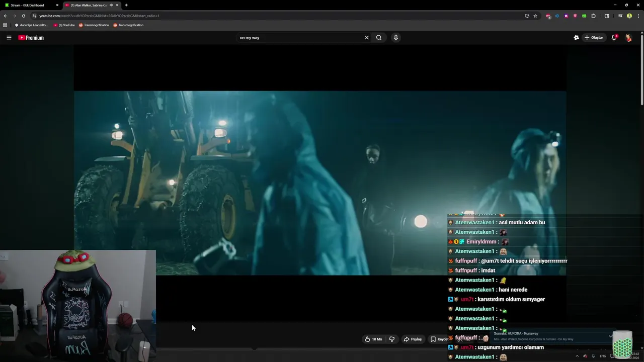Click the sparkle icon left of Oluştur
Viewport: 644px width, 362px height.
click(577, 38)
